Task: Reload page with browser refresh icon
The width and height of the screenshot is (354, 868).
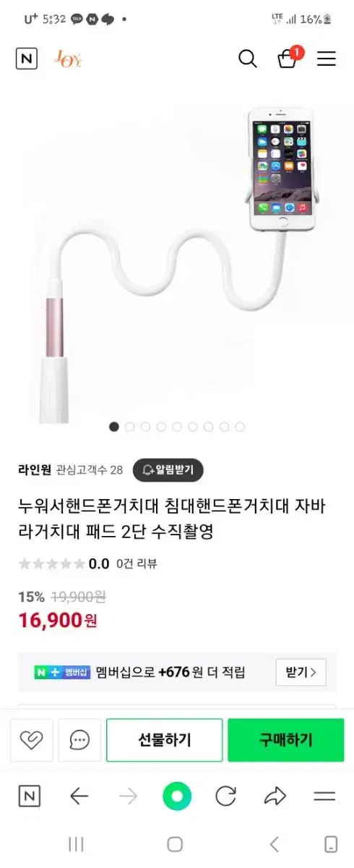Action: (x=226, y=797)
